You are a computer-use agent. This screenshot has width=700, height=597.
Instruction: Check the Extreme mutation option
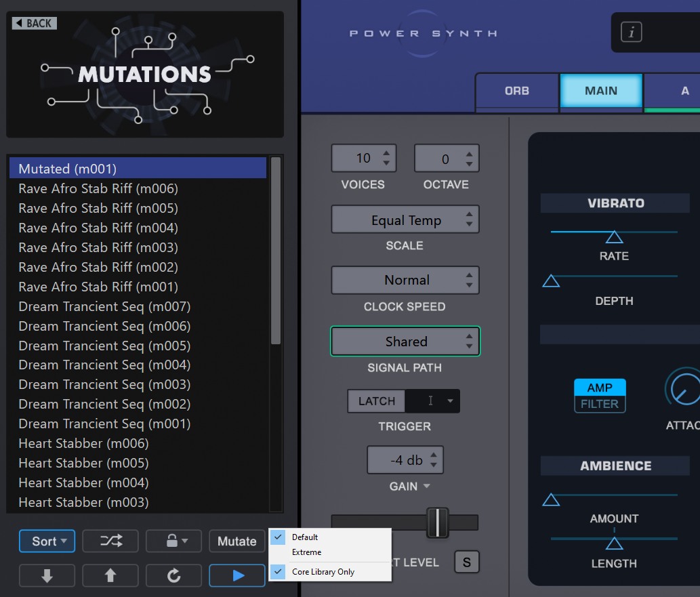(306, 552)
